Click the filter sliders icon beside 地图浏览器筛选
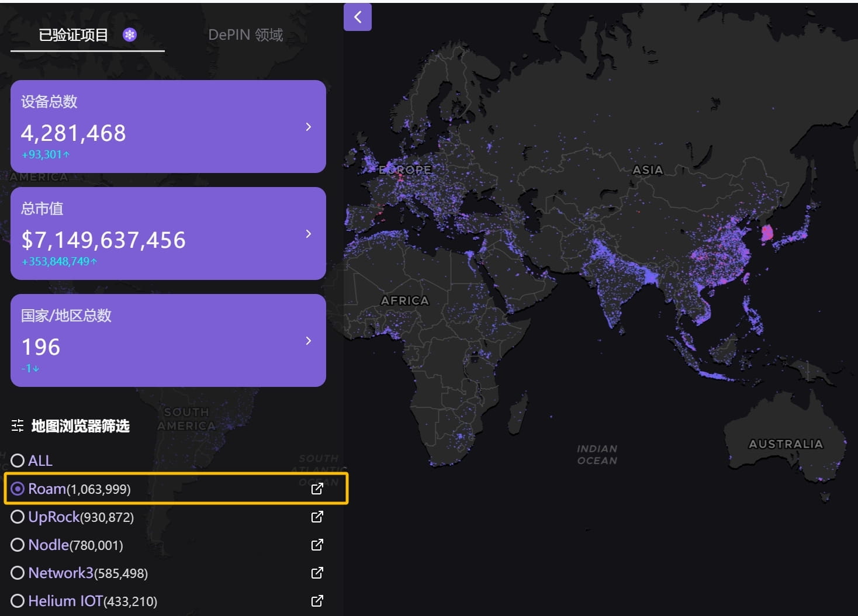The height and width of the screenshot is (616, 858). click(x=18, y=425)
